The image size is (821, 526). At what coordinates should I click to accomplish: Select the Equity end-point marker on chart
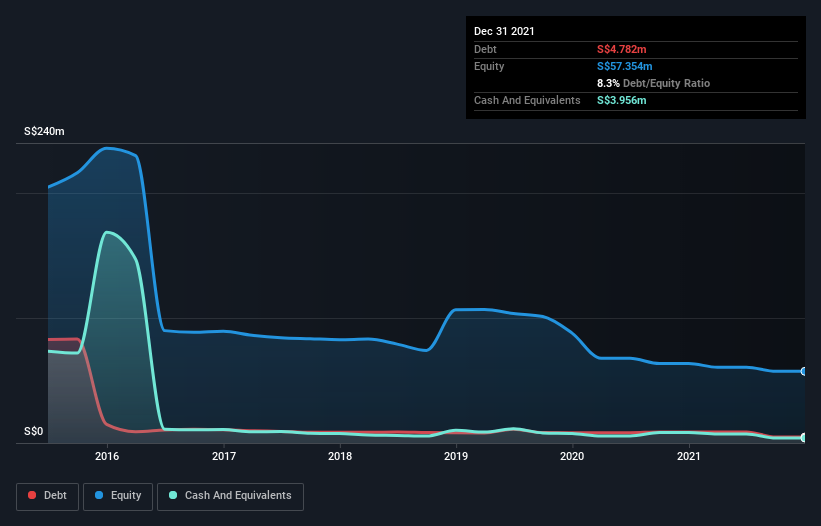click(804, 371)
